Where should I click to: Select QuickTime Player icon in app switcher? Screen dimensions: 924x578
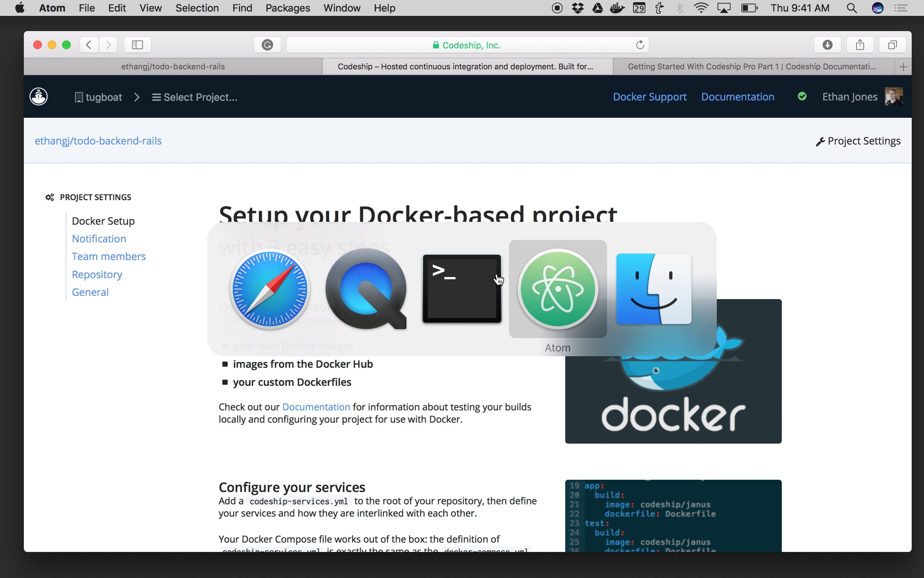point(366,289)
